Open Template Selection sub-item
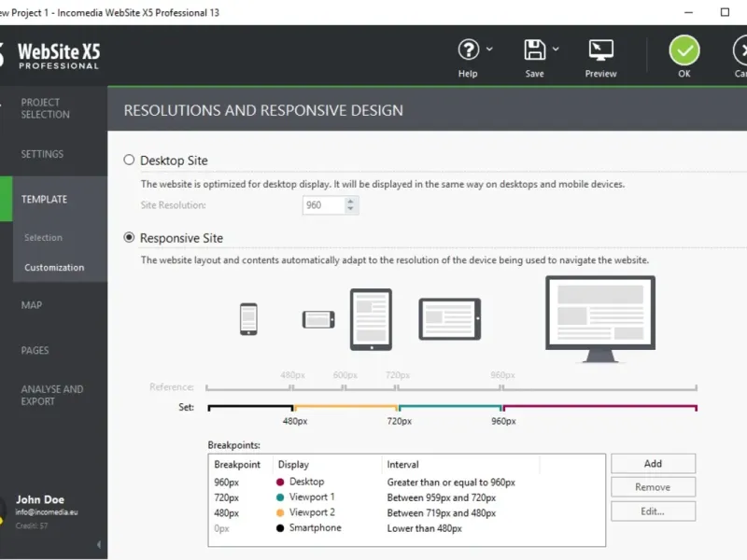 coord(43,238)
